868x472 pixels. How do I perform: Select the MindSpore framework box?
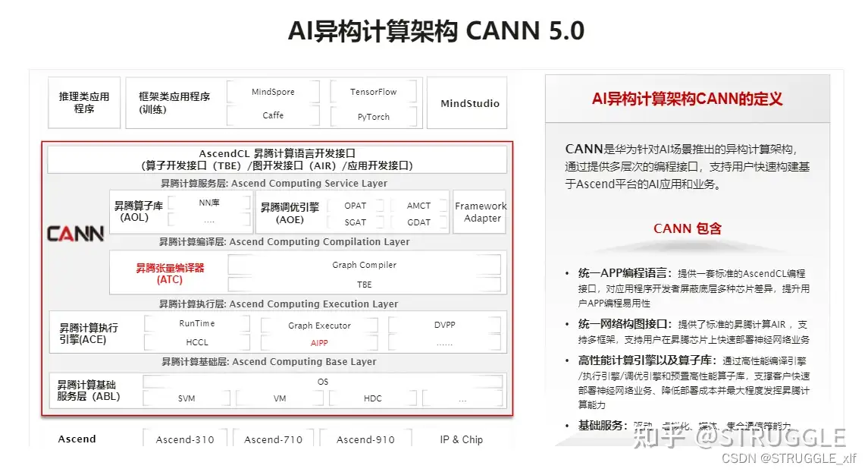coord(273,92)
